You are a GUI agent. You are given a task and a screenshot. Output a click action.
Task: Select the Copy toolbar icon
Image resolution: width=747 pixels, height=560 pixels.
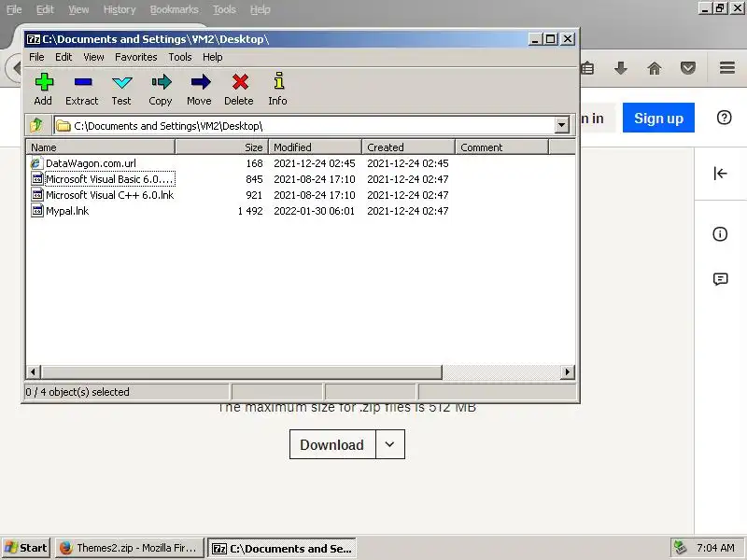click(x=161, y=82)
